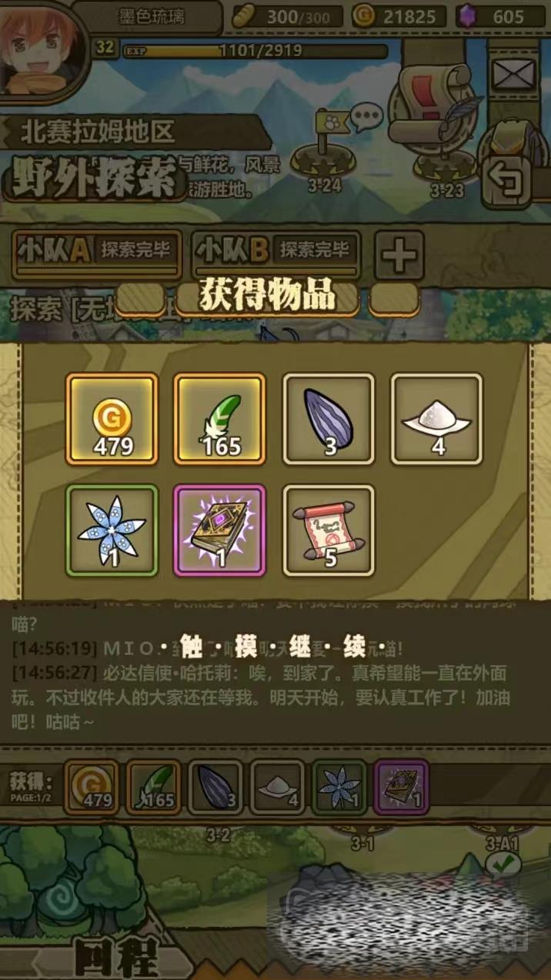Switch to team 小队A tab
Viewport: 551px width, 980px height.
(x=96, y=253)
